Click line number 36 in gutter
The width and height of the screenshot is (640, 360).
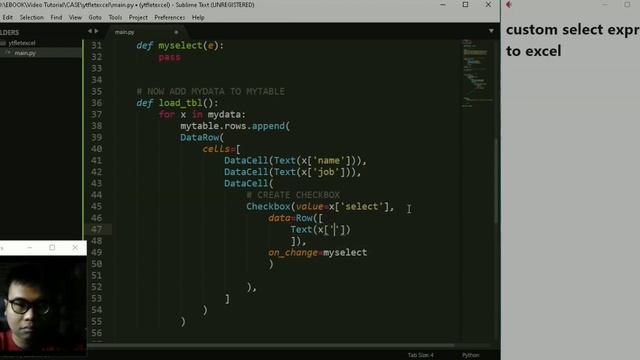(x=96, y=103)
